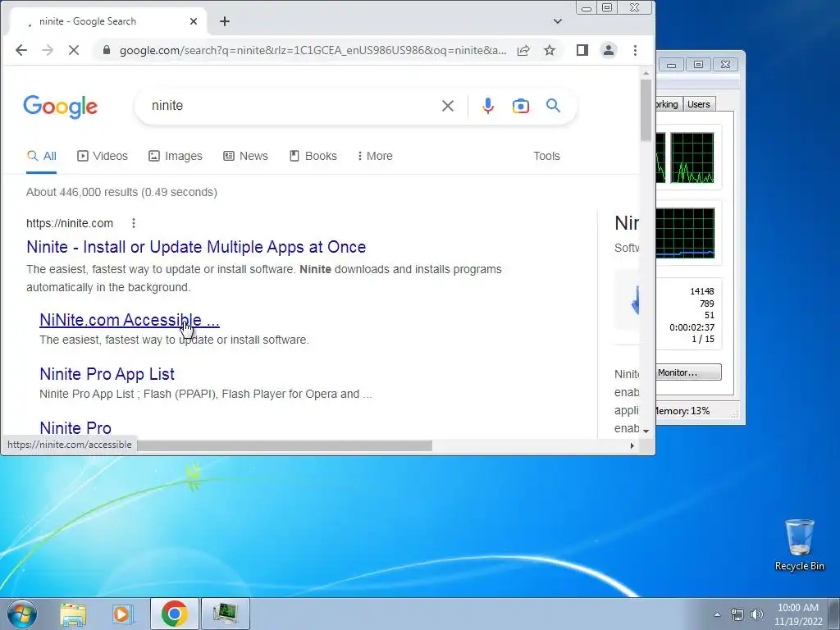This screenshot has height=630, width=840.
Task: Stop the page loading with X button
Action: [74, 50]
